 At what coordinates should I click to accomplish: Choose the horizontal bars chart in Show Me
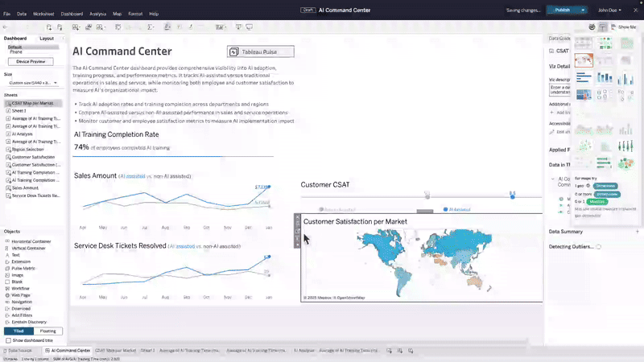click(584, 77)
